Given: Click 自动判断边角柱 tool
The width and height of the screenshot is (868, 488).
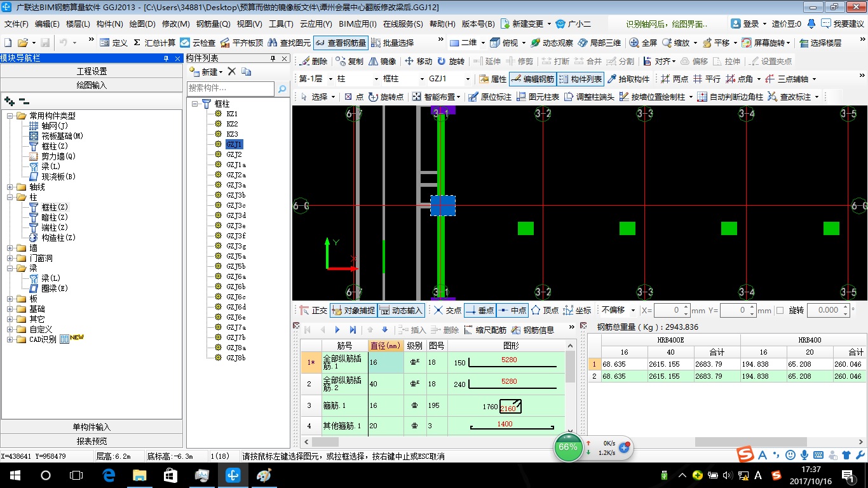Looking at the screenshot, I should [x=730, y=97].
